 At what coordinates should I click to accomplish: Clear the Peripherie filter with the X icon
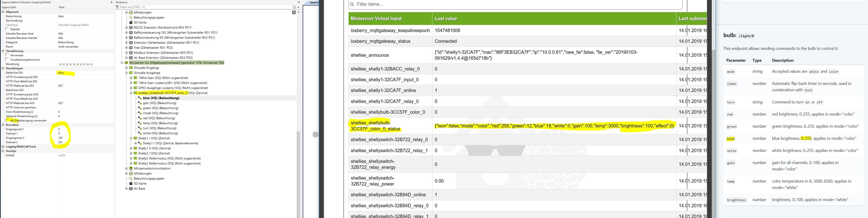pyautogui.click(x=294, y=7)
